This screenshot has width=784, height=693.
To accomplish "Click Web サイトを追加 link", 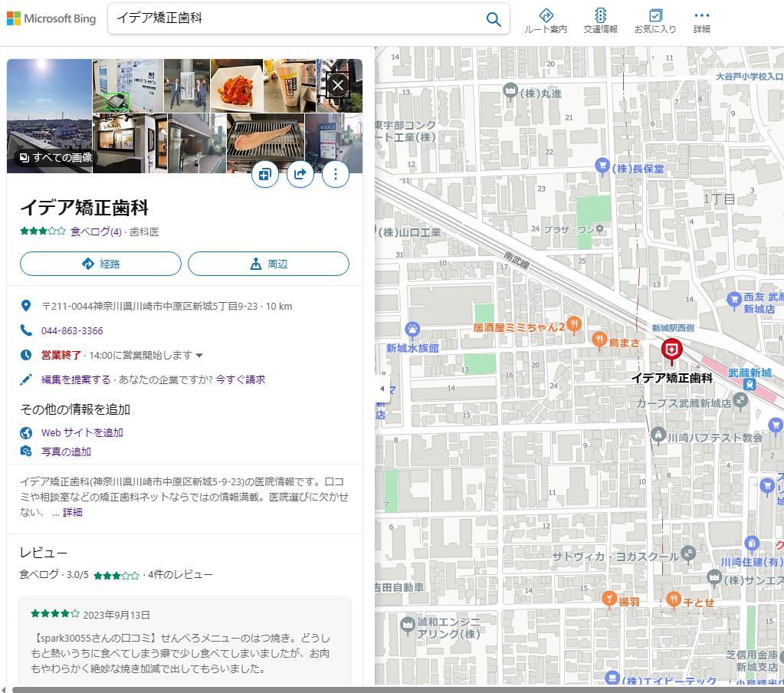I will (x=82, y=432).
